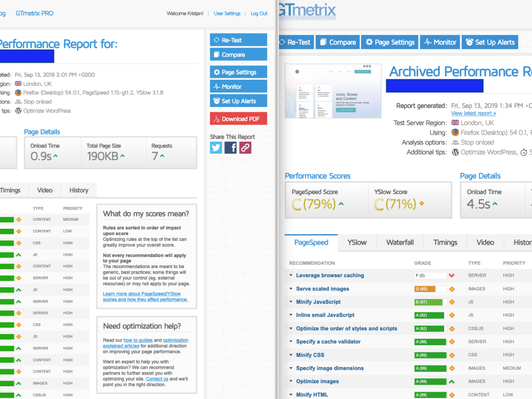Click Set Up Alerts in left report
532x399 pixels.
(x=238, y=101)
